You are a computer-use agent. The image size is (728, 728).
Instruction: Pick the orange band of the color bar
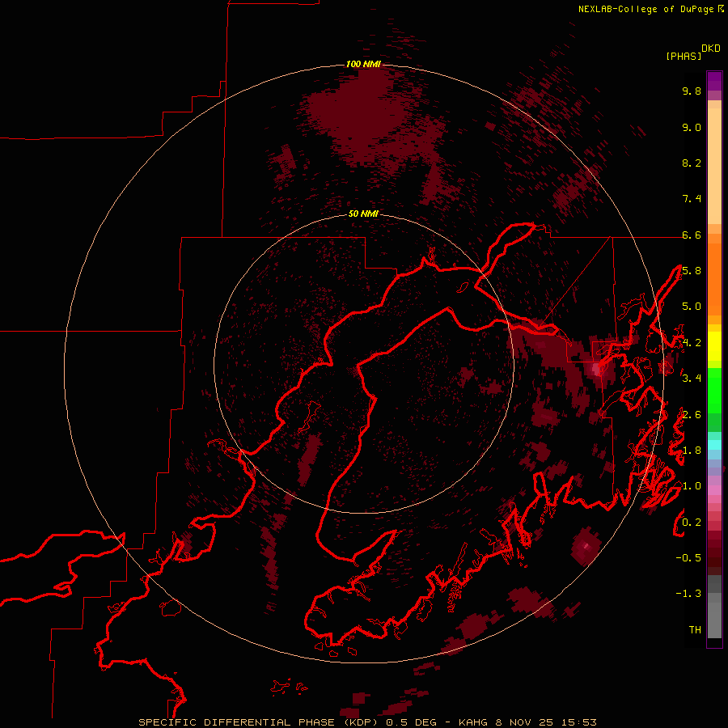[x=714, y=278]
